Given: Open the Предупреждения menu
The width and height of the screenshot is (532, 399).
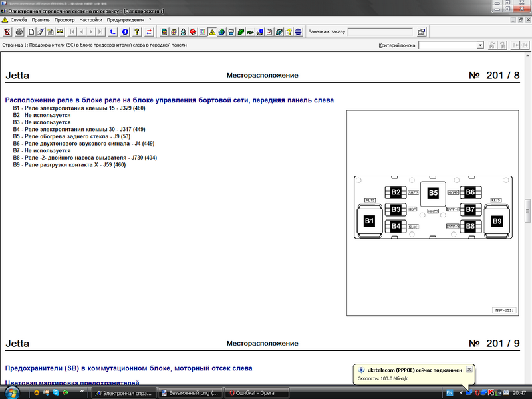Looking at the screenshot, I should pyautogui.click(x=126, y=20).
